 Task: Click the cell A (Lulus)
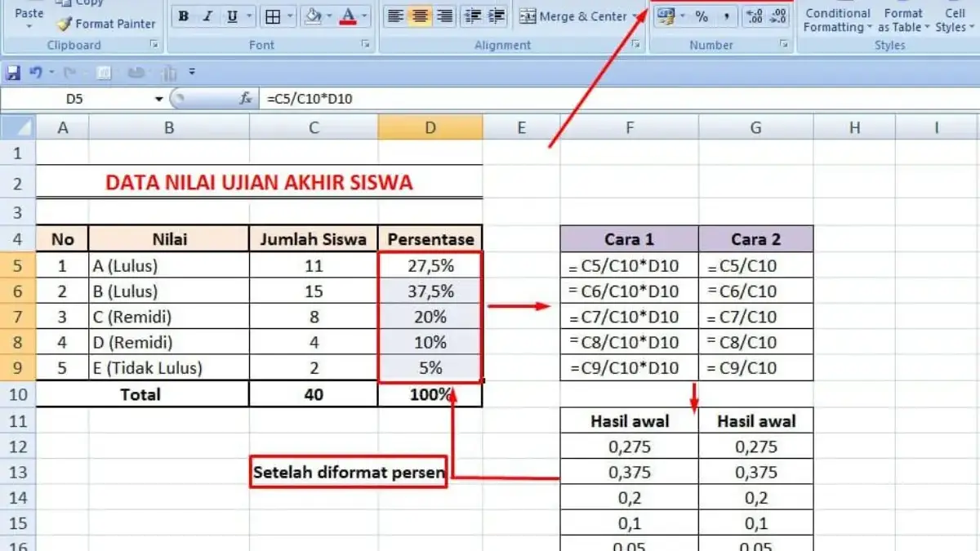click(x=169, y=265)
